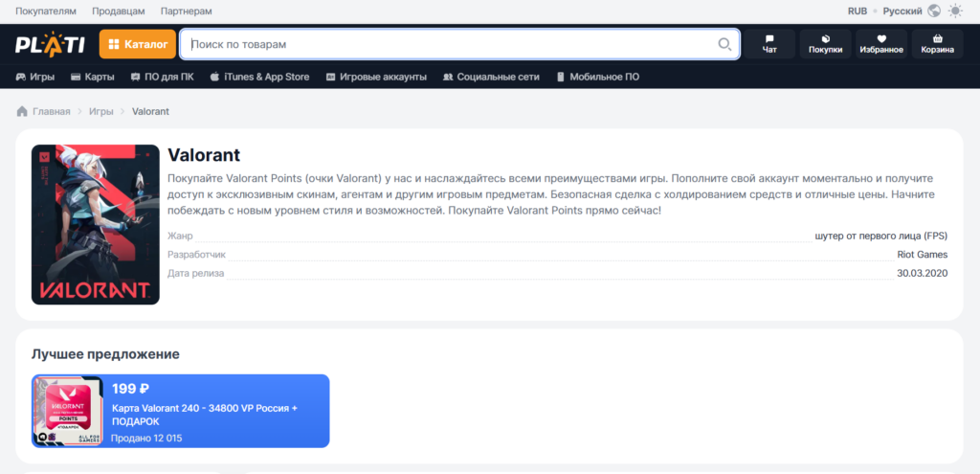This screenshot has height=474, width=980.
Task: Open the Мобильное ПО category
Action: click(x=597, y=77)
